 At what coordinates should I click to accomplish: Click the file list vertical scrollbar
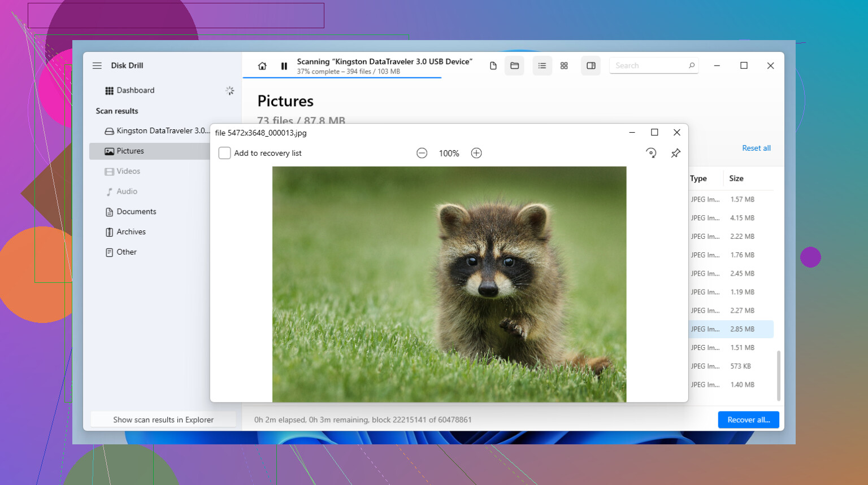(x=779, y=375)
